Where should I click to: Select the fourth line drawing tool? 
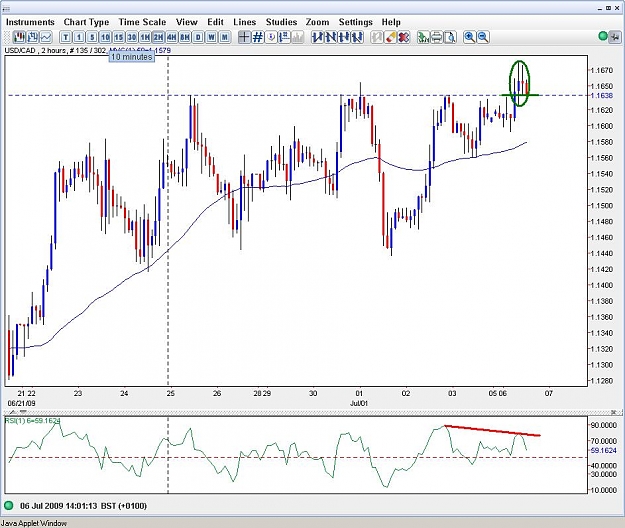pyautogui.click(x=357, y=37)
